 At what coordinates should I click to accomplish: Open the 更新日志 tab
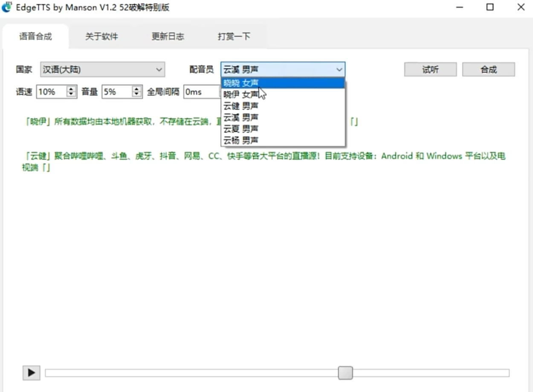(168, 37)
